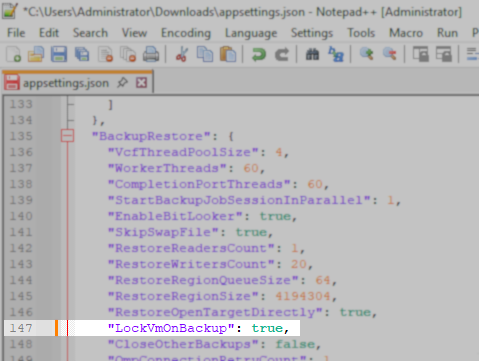479x361 pixels.
Task: Toggle synchronized vertical scrolling icon
Action: click(x=421, y=54)
